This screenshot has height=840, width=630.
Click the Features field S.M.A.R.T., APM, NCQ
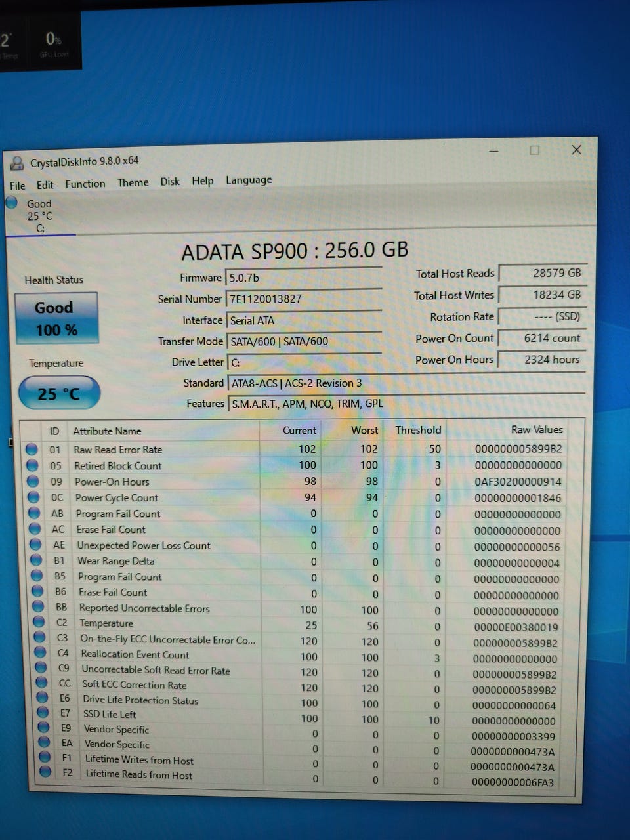tap(406, 404)
